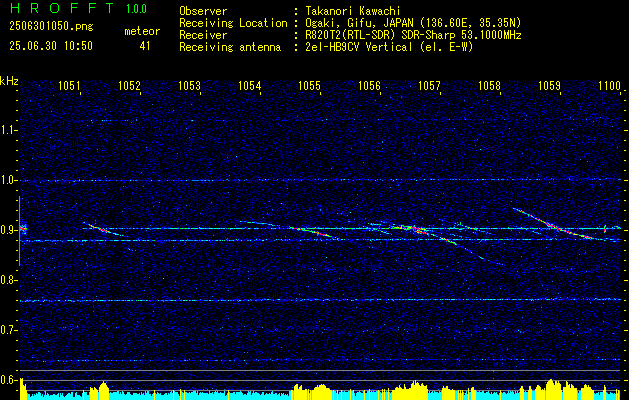
Task: Click the file name 2506301050.png
Action: (x=51, y=27)
